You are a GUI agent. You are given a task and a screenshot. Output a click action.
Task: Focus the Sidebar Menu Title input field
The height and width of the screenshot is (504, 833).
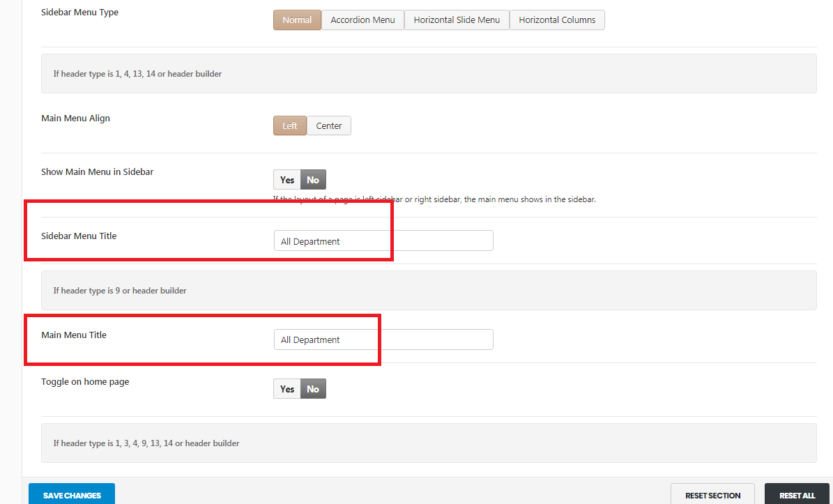click(383, 240)
